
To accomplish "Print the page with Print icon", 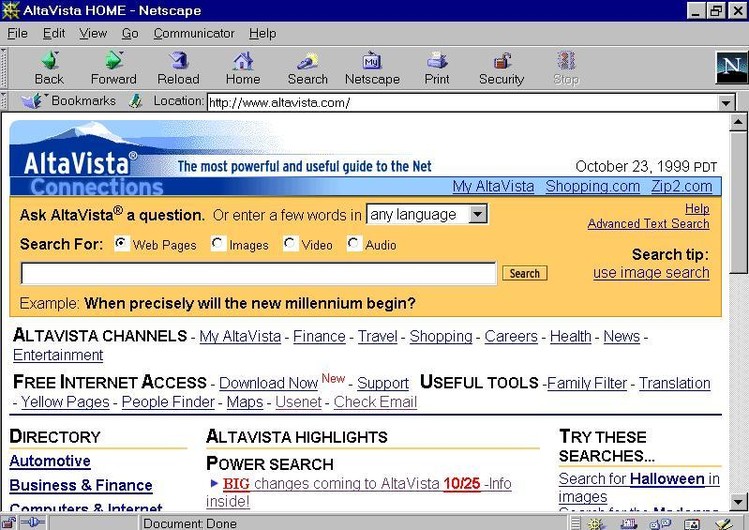I will click(x=437, y=62).
